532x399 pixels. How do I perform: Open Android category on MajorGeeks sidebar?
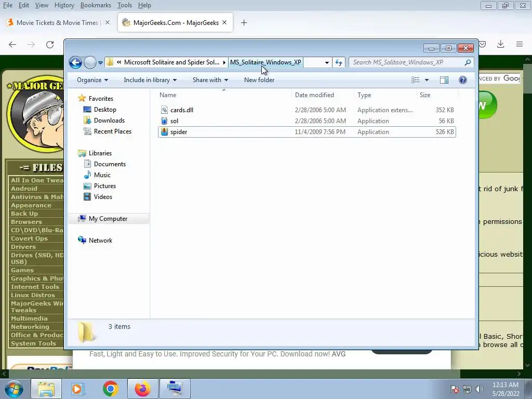[x=24, y=188]
